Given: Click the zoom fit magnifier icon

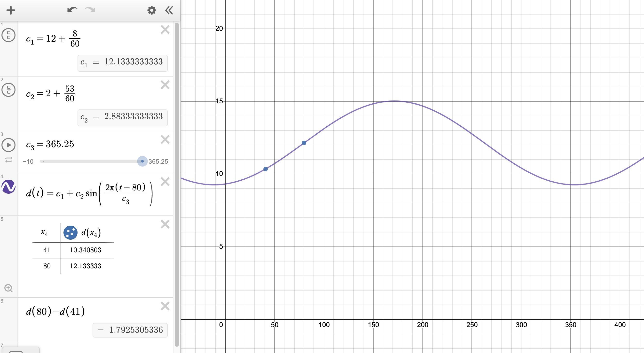Looking at the screenshot, I should click(x=8, y=288).
